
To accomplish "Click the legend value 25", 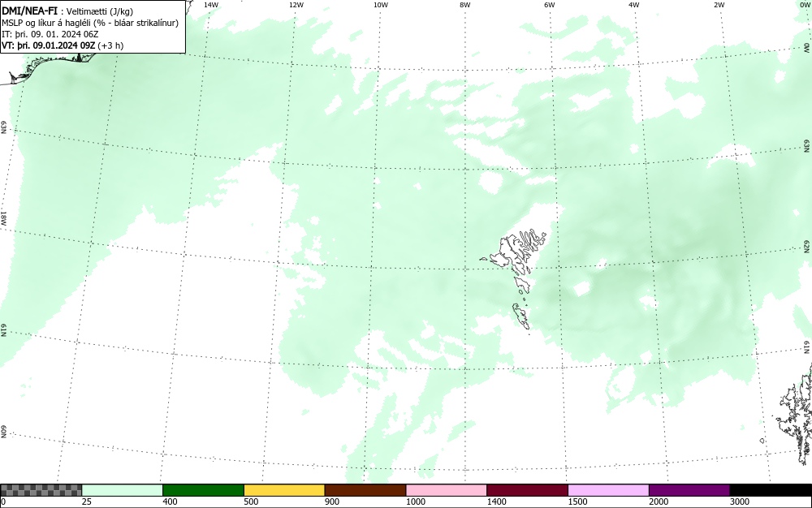I will click(x=87, y=502).
